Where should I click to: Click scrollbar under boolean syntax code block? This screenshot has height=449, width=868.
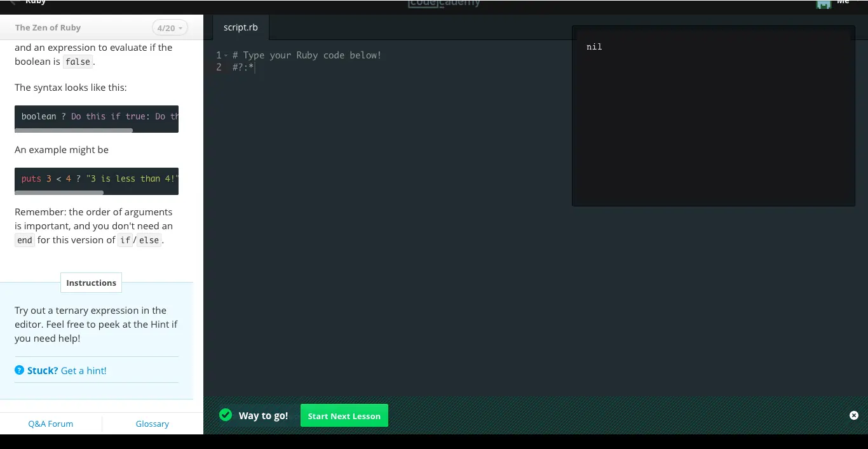tap(74, 130)
